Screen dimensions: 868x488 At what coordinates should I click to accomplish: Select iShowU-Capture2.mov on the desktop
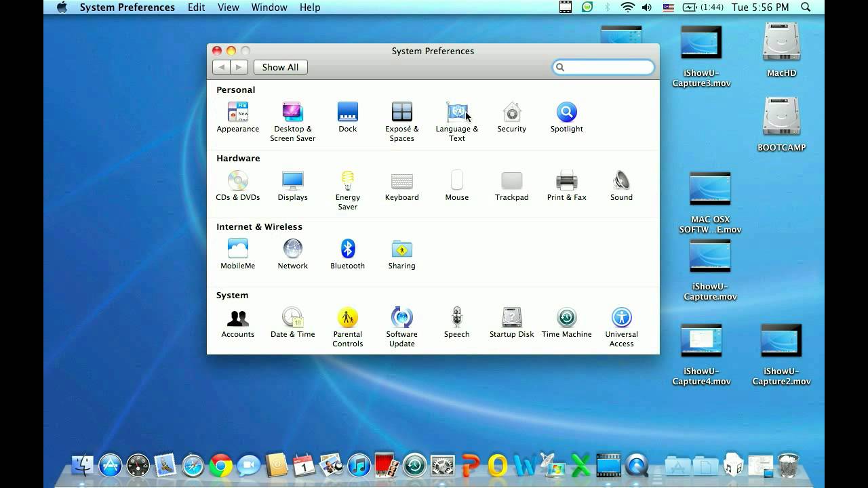coord(781,354)
